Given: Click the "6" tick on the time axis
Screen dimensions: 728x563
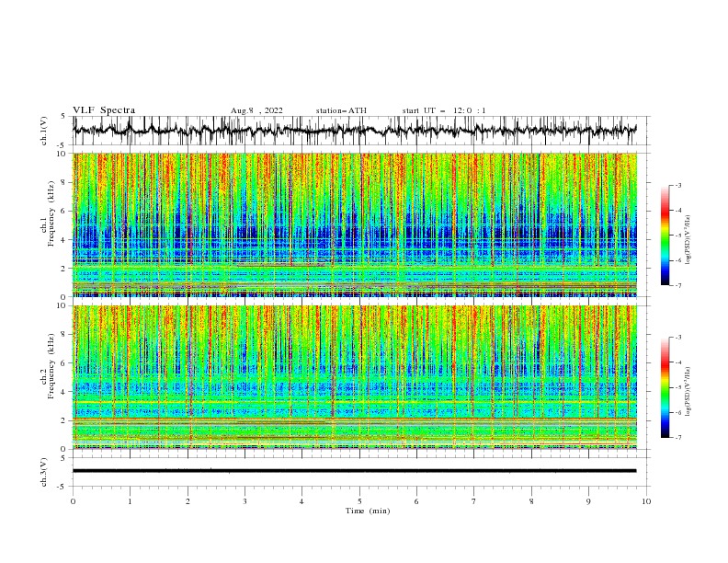Looking at the screenshot, I should [x=416, y=501].
